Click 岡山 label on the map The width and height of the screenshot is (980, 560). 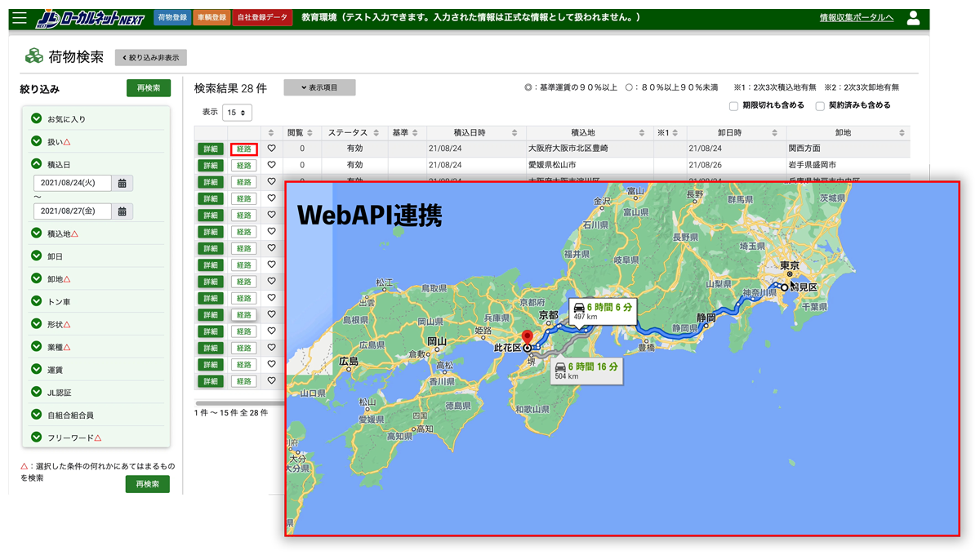[x=436, y=342]
